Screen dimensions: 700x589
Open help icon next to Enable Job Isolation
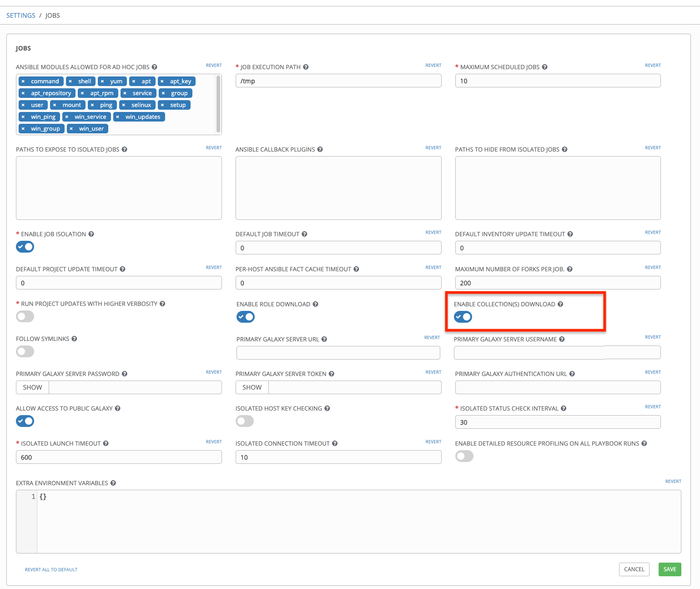[x=91, y=234]
